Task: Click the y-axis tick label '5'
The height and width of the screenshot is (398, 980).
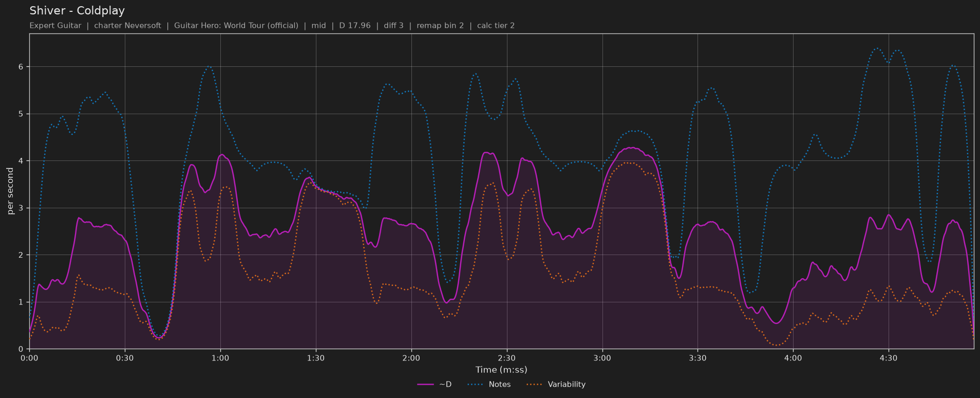Action: click(x=21, y=114)
